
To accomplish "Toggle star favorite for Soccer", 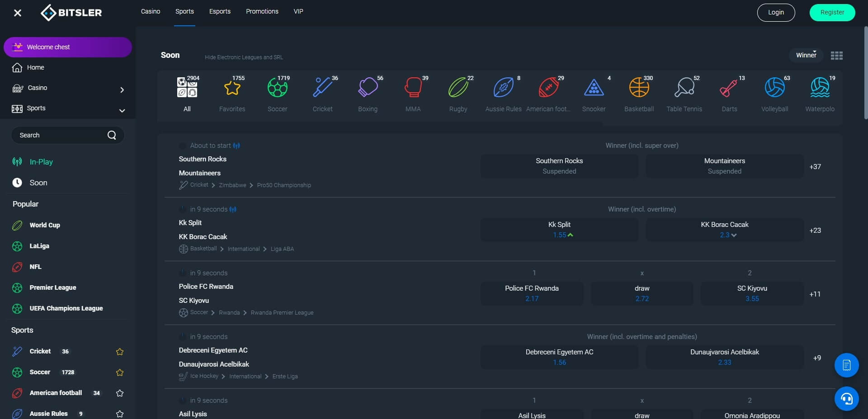I will tap(120, 372).
